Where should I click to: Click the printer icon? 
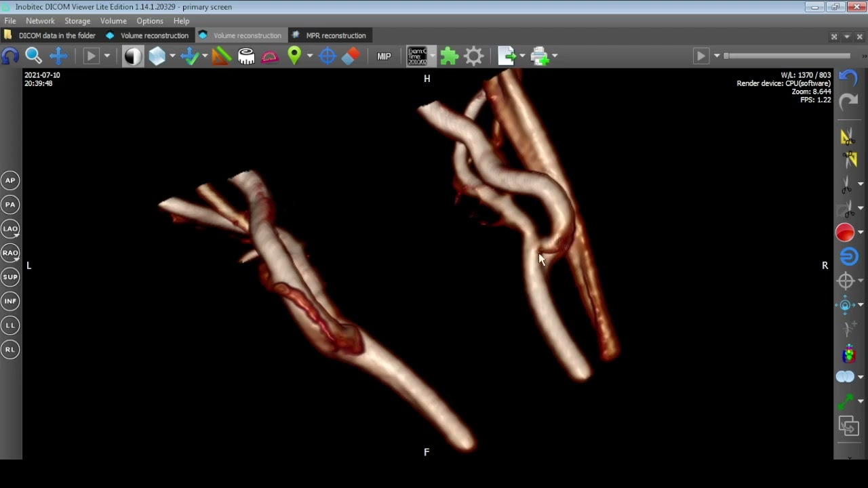coord(540,56)
